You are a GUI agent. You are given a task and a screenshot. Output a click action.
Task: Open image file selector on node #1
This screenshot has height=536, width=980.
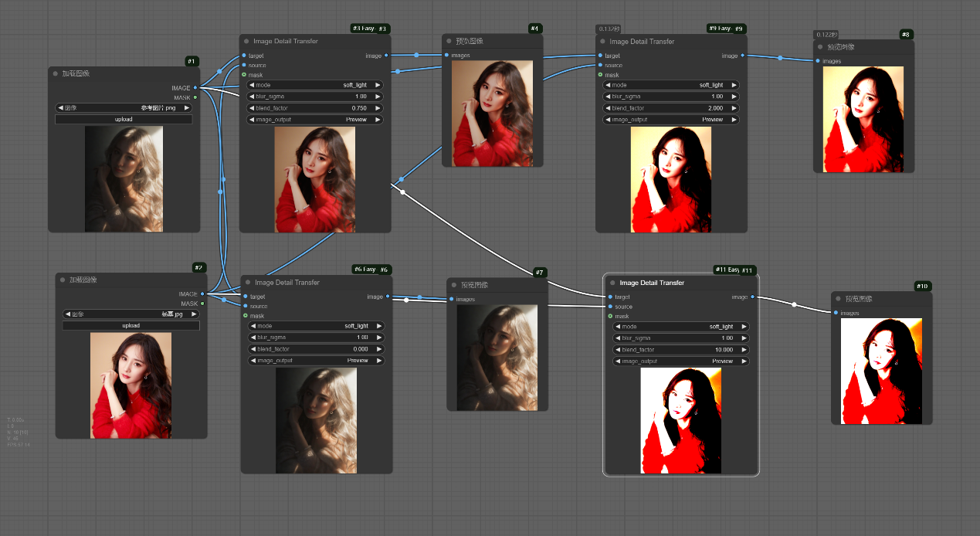pyautogui.click(x=124, y=108)
